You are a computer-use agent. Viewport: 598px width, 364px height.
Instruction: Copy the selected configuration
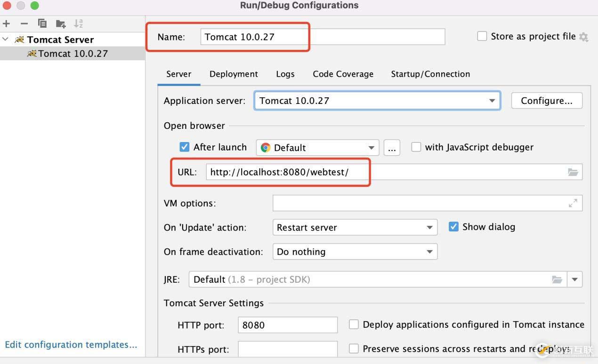tap(42, 24)
